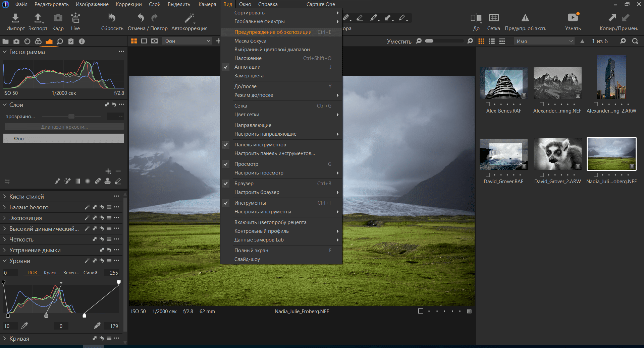644x348 pixels.
Task: Click the Import toolbar icon
Action: point(15,18)
